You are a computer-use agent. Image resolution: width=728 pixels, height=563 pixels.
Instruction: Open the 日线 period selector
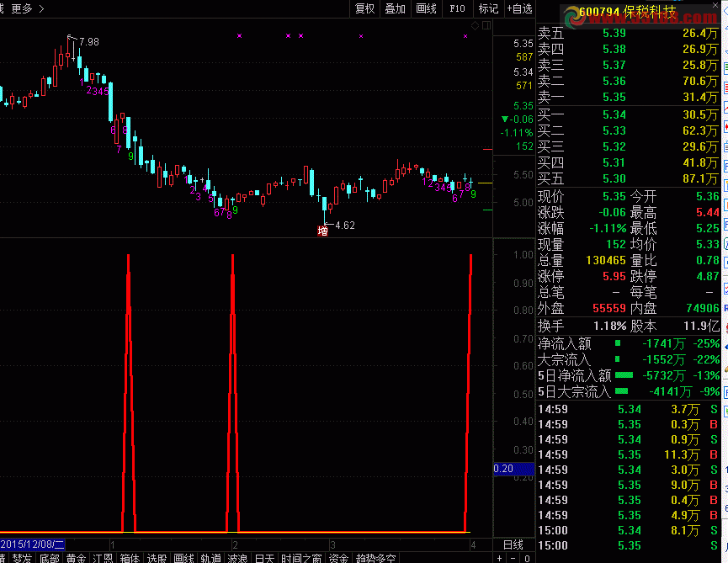(513, 544)
